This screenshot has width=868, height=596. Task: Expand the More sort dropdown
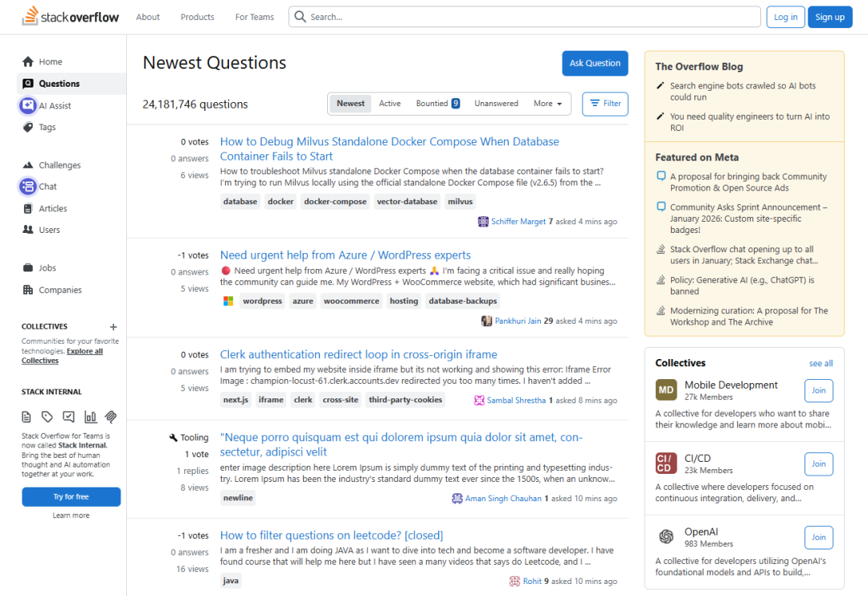pos(547,104)
